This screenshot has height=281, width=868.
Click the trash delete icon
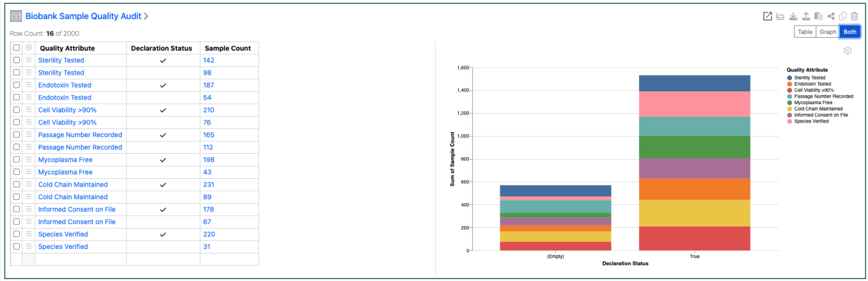point(855,17)
